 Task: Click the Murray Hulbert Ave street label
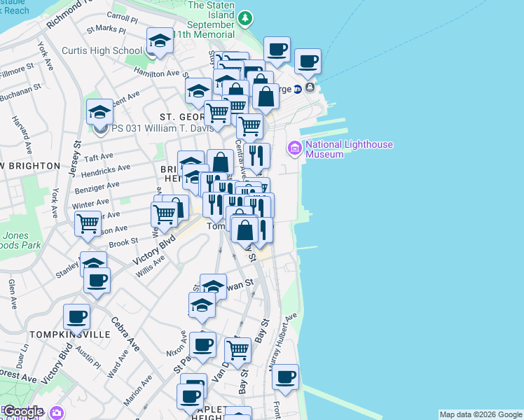[283, 342]
